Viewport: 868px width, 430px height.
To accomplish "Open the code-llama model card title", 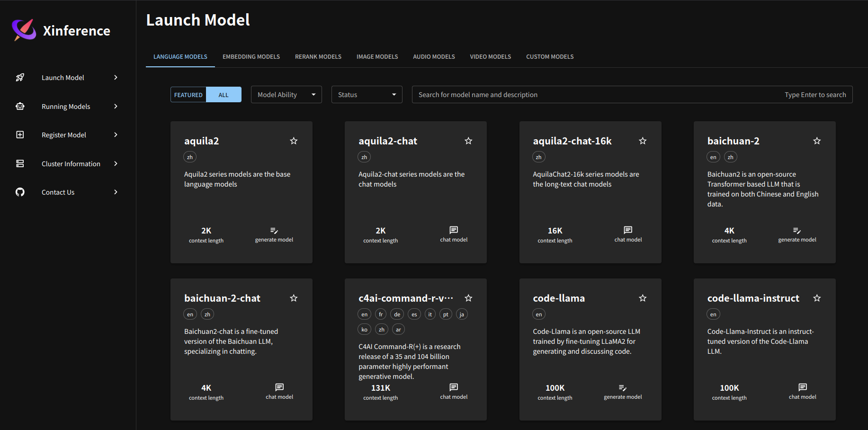I will pyautogui.click(x=559, y=298).
